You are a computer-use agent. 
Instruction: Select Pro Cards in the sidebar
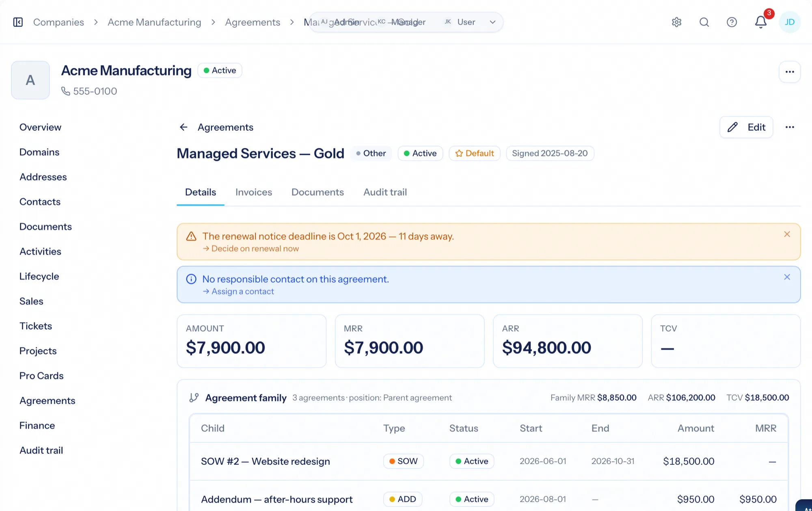coord(41,376)
